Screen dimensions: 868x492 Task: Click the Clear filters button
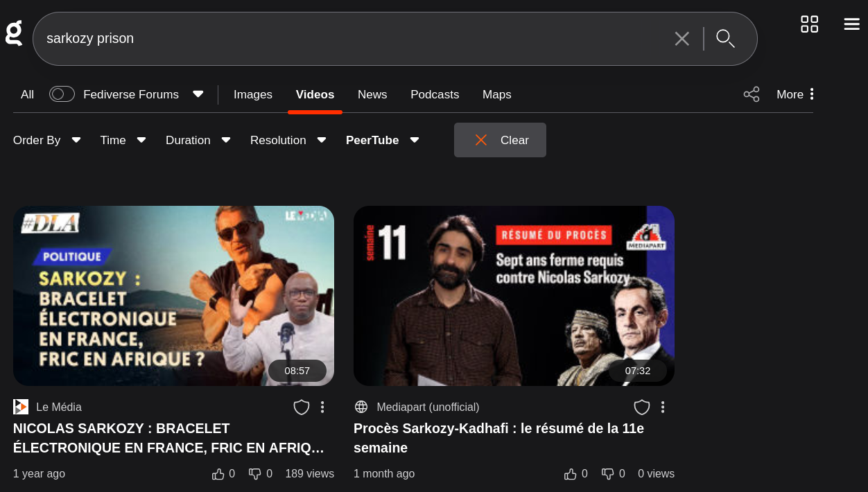[500, 140]
